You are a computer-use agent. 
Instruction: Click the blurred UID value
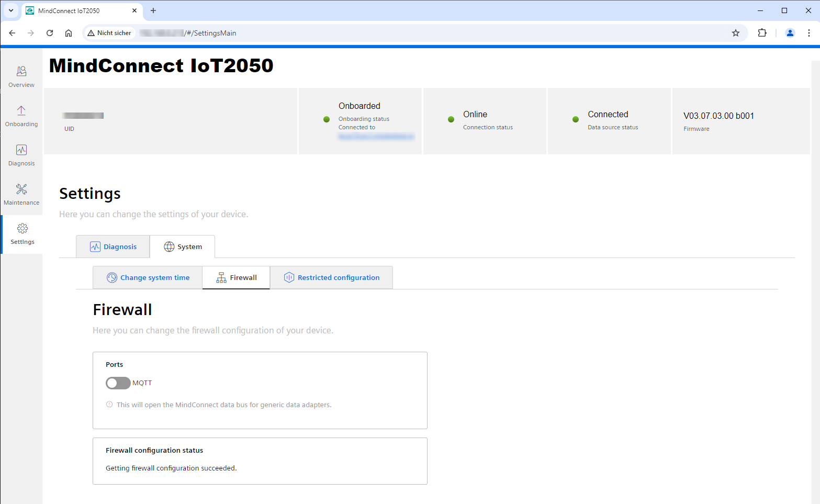coord(83,116)
